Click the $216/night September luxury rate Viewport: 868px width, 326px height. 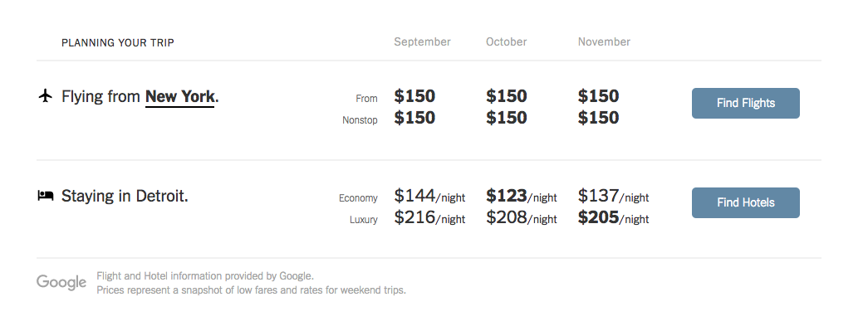click(429, 217)
